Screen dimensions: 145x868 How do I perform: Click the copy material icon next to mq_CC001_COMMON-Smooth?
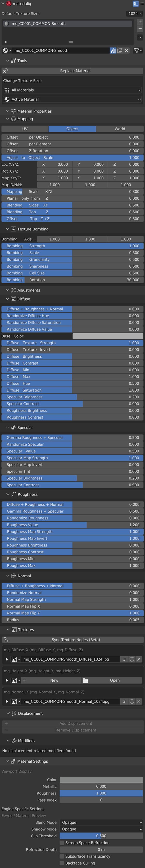tap(120, 51)
